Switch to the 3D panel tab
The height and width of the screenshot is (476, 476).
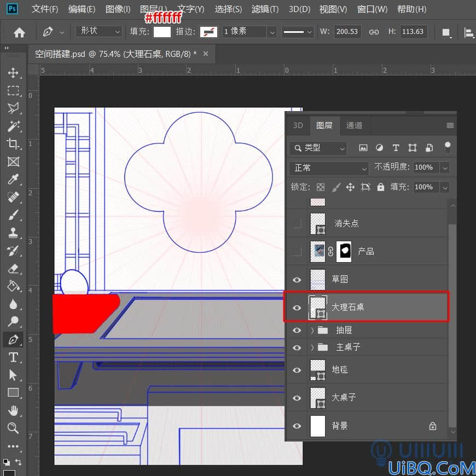pyautogui.click(x=298, y=125)
